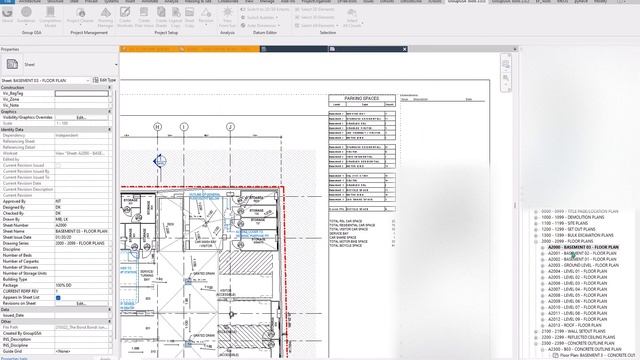Click the PARKING SPACES schedule title
This screenshot has width=640, height=360.
click(x=362, y=98)
